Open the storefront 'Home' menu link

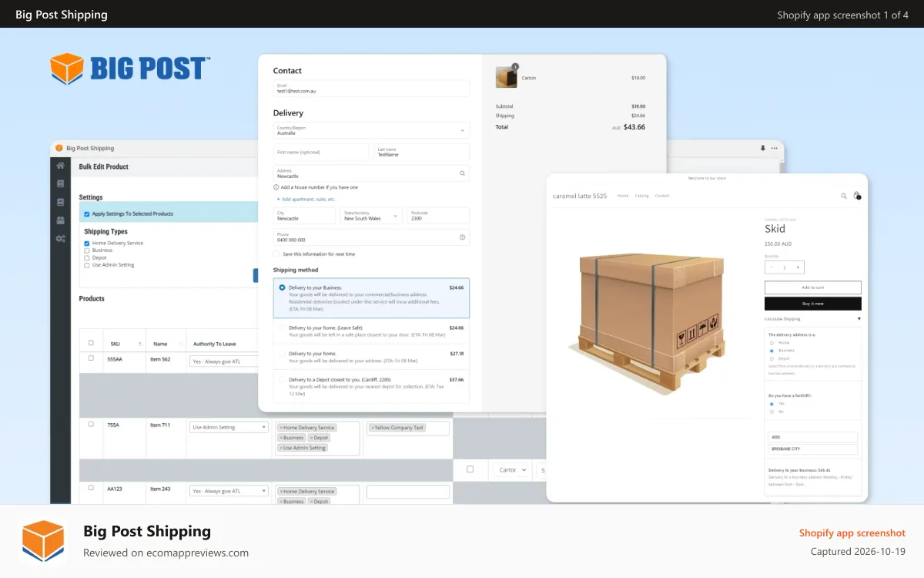coord(623,196)
